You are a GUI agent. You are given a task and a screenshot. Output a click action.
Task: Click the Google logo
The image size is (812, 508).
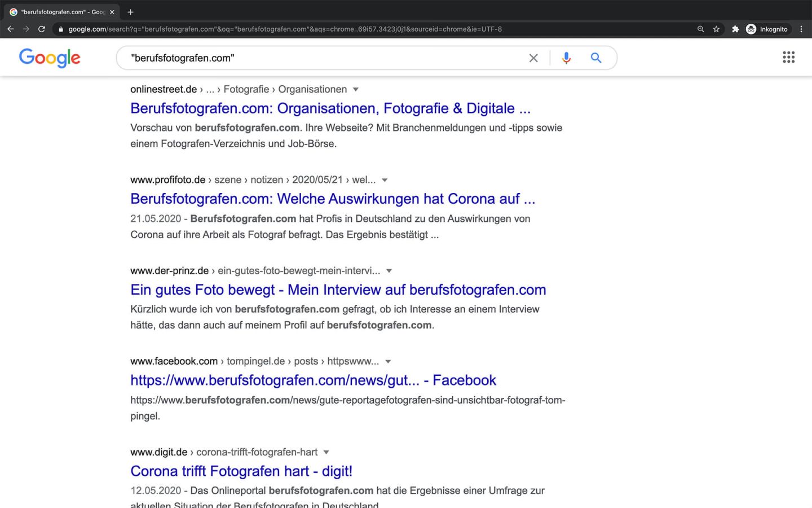(50, 58)
